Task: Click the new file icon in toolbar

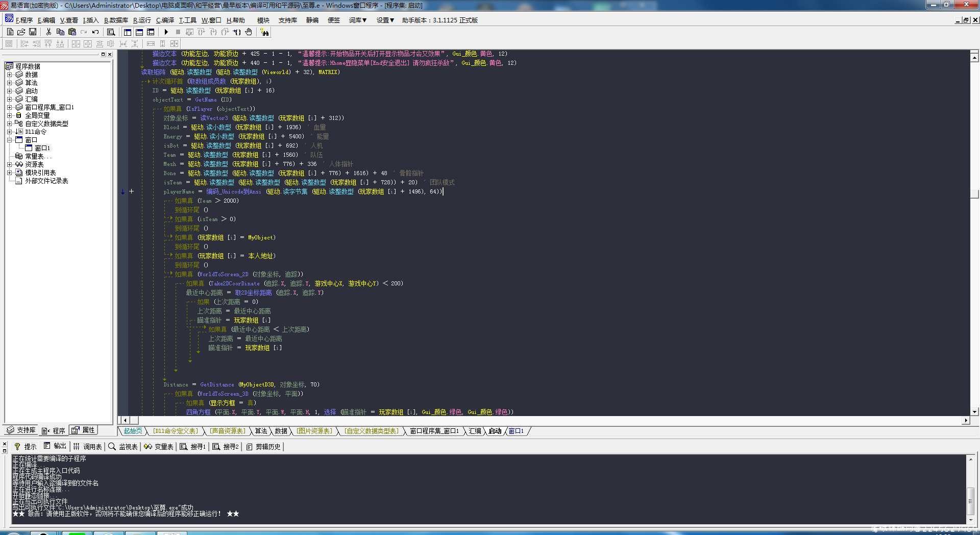Action: pyautogui.click(x=10, y=32)
